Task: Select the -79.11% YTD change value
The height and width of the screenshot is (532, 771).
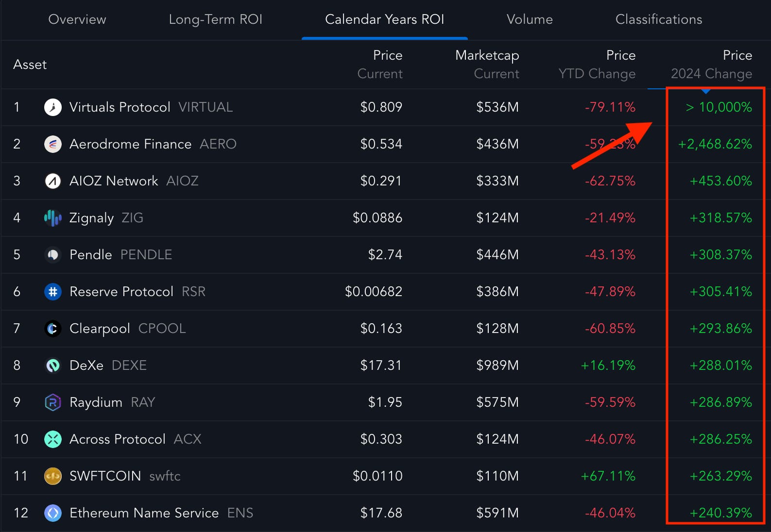Action: click(610, 107)
